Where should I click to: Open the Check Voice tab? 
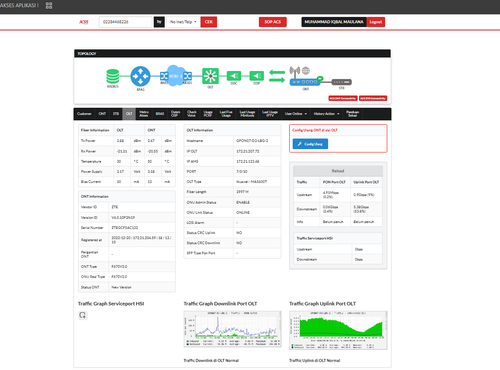[x=192, y=114]
